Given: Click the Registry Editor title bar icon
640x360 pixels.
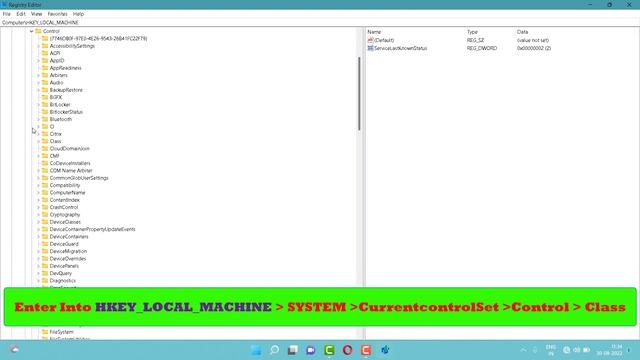Looking at the screenshot, I should point(4,5).
